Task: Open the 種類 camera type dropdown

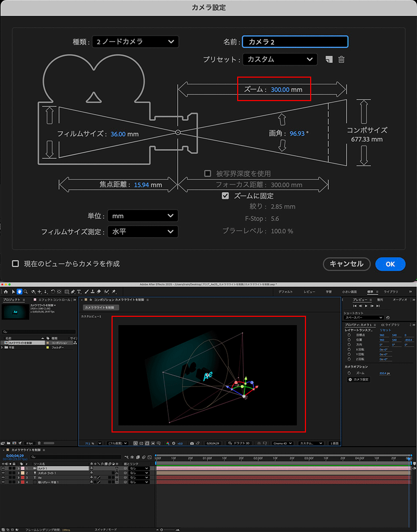Action: point(135,42)
